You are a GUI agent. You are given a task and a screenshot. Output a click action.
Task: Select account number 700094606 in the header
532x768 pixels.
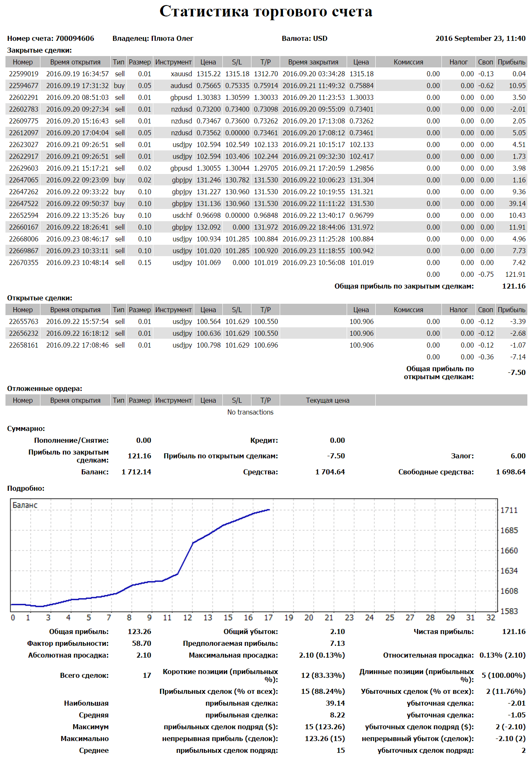tap(75, 38)
